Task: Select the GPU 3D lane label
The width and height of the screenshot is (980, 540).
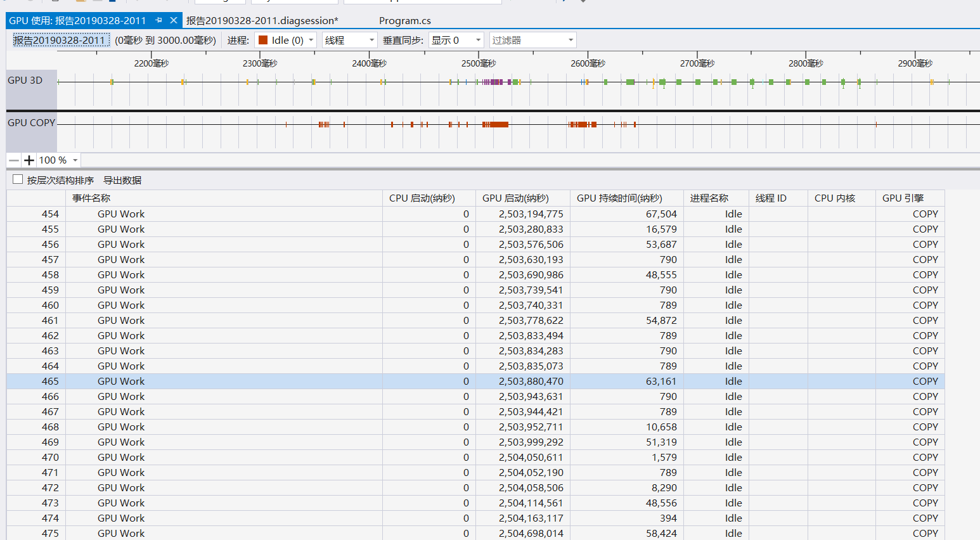Action: tap(25, 80)
